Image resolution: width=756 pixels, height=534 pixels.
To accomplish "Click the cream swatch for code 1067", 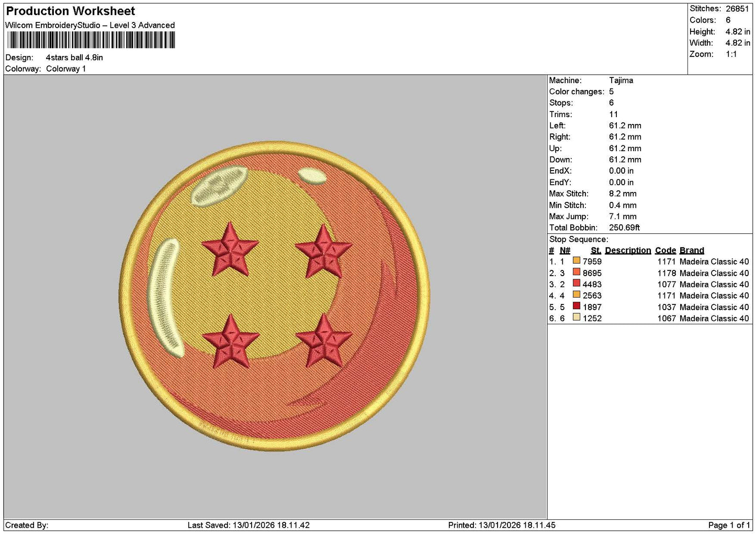I will tap(576, 317).
